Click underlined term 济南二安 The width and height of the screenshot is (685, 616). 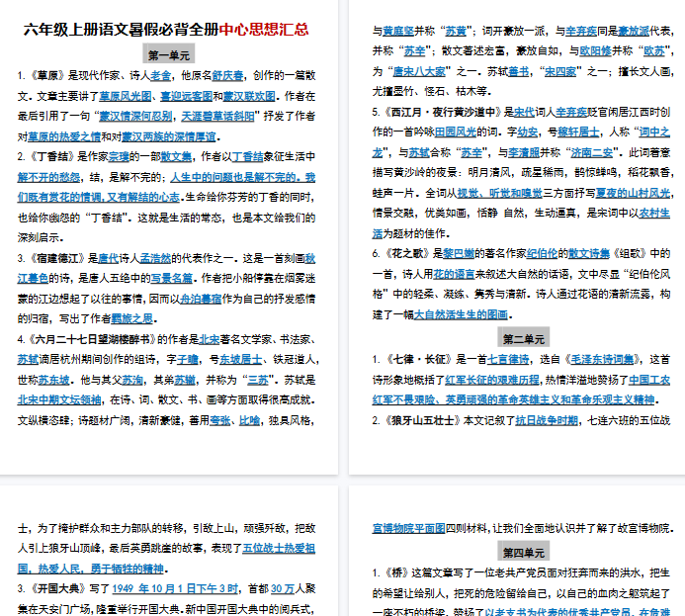591,153
